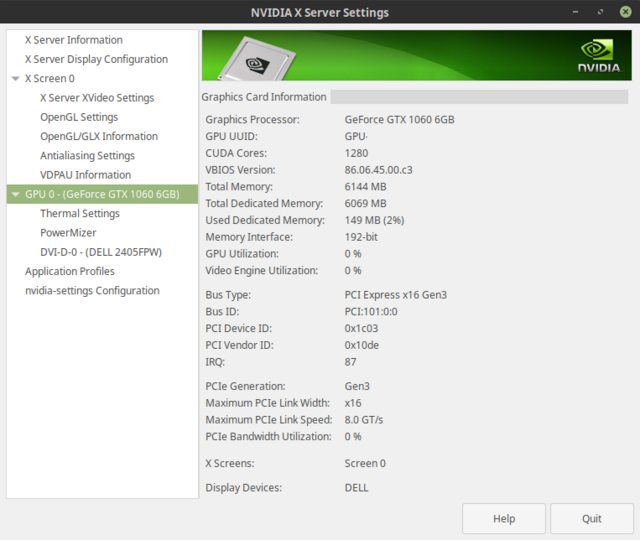Open Antialiasing Settings page
Image resolution: width=640 pixels, height=540 pixels.
click(x=87, y=156)
